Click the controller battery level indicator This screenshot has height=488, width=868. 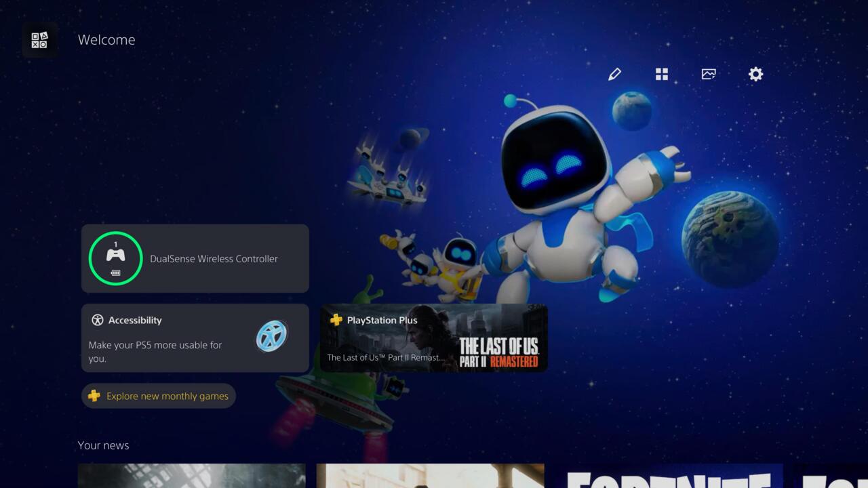point(115,273)
